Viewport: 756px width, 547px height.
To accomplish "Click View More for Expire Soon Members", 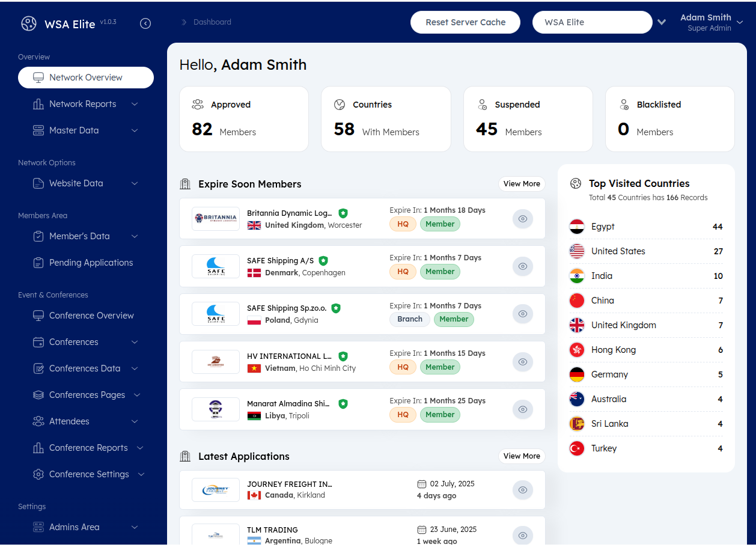I will (x=522, y=184).
